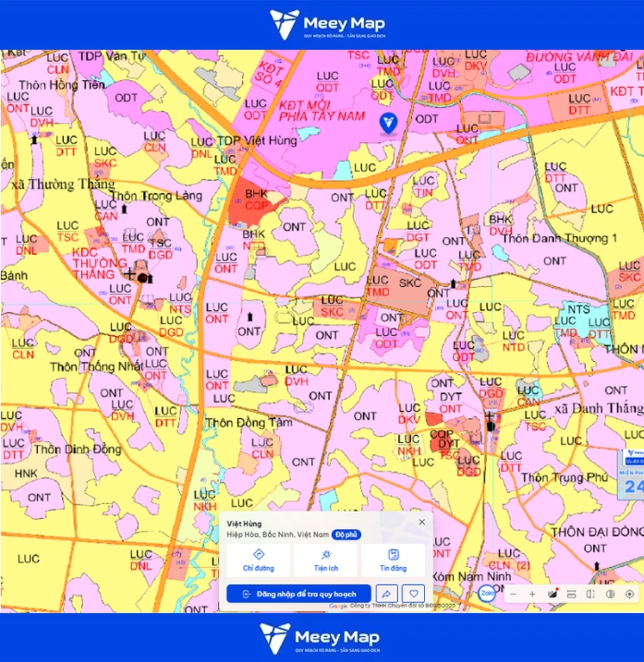
Task: Click the zoom out minus button
Action: [514, 594]
